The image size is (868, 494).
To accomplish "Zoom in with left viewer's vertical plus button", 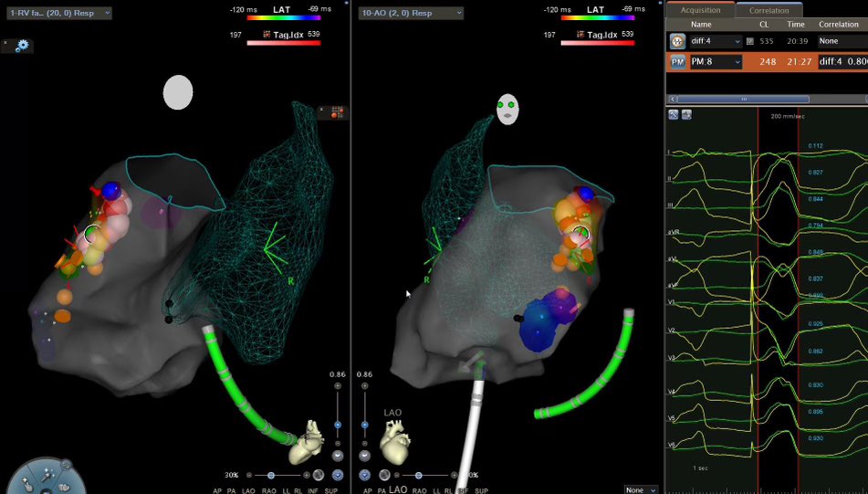I will (x=338, y=386).
